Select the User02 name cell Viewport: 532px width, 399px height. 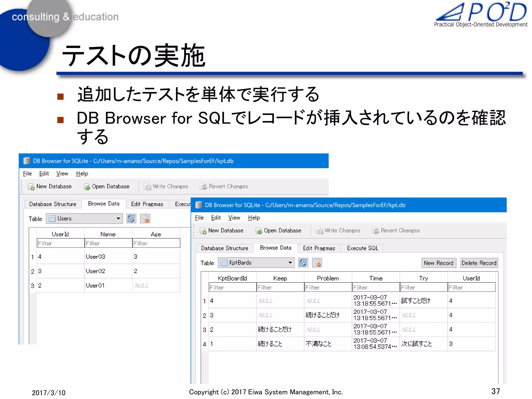point(108,271)
